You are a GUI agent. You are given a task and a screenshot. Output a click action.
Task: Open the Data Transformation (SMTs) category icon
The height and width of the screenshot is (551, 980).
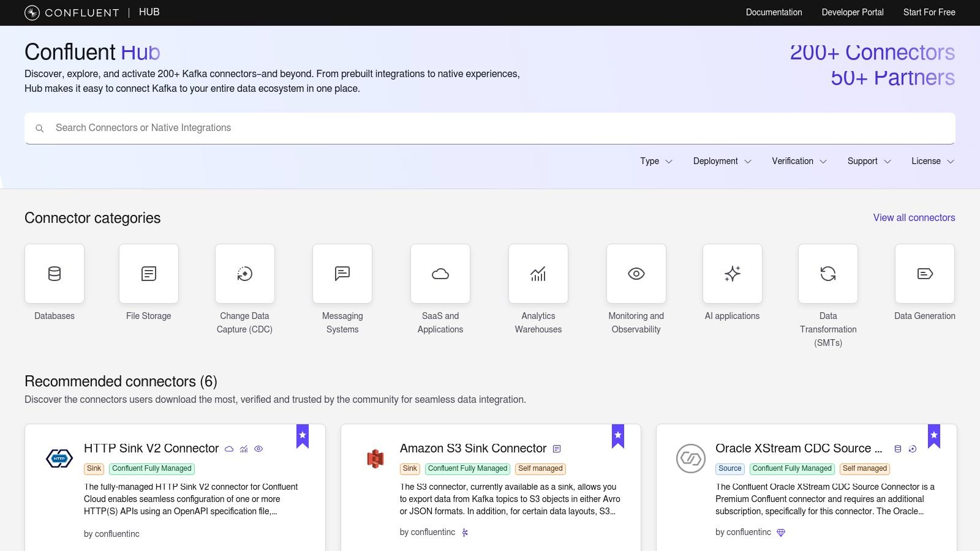point(827,274)
